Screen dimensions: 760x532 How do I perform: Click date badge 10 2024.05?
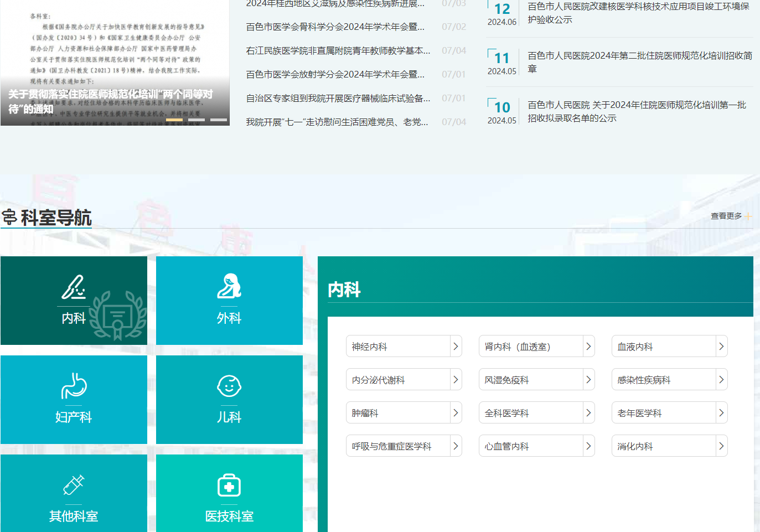click(502, 112)
